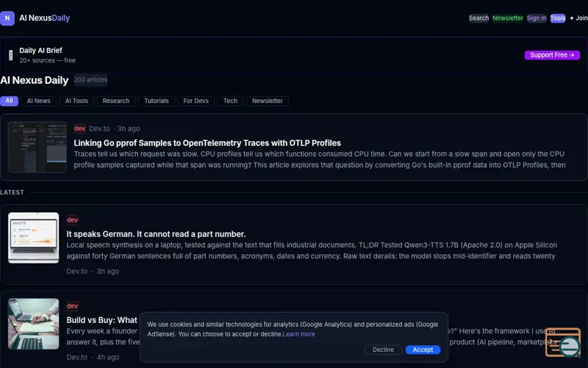Select the Tutorials filter tab
The image size is (588, 368).
(157, 101)
